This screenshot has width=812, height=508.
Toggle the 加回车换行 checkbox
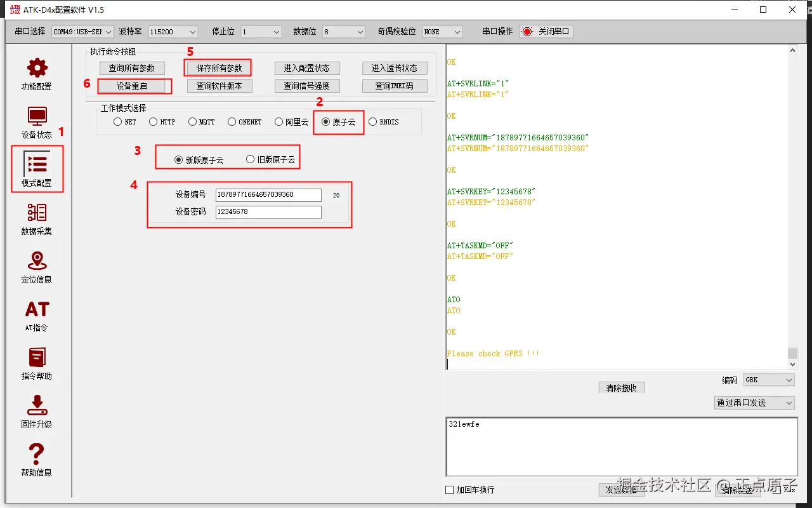click(x=450, y=490)
